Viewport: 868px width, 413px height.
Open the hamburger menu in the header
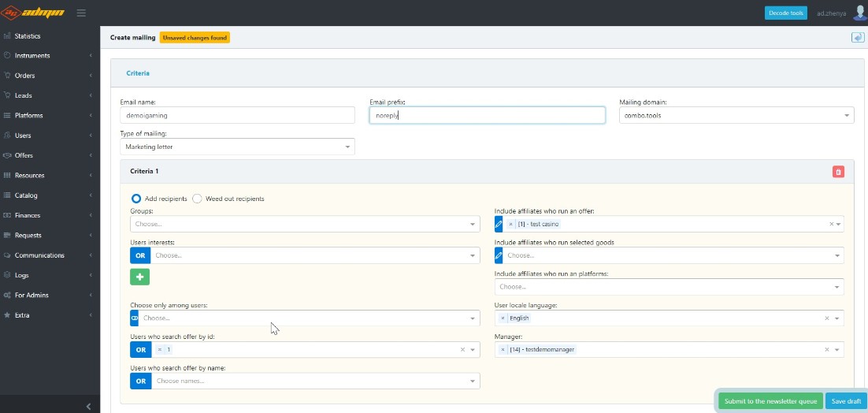click(82, 13)
